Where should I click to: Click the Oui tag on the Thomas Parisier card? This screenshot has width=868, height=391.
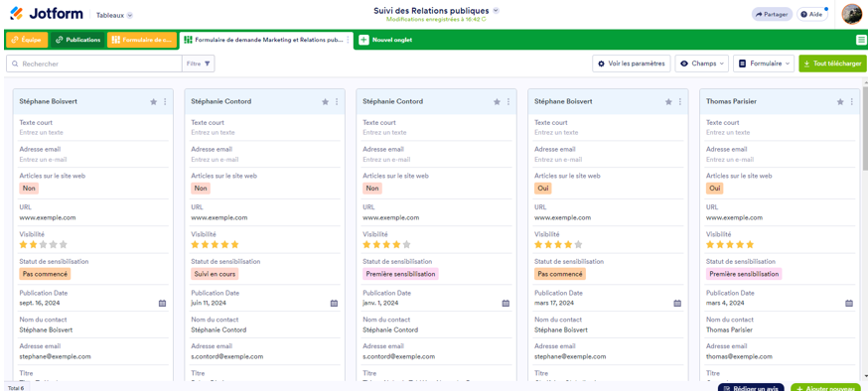point(715,189)
